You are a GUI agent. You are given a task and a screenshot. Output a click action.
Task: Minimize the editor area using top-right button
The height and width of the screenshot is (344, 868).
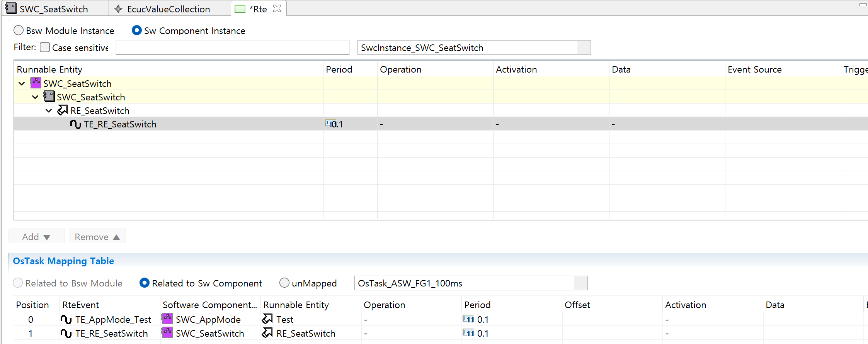coord(863,5)
